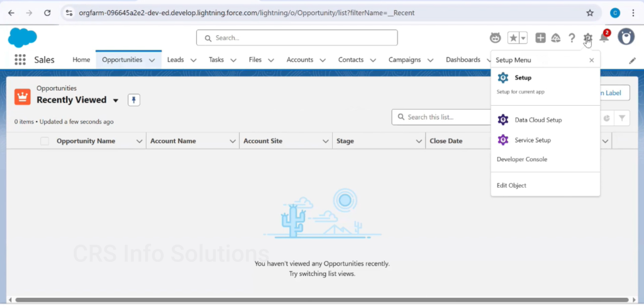Sort by Opportunity Name column header

[86, 141]
